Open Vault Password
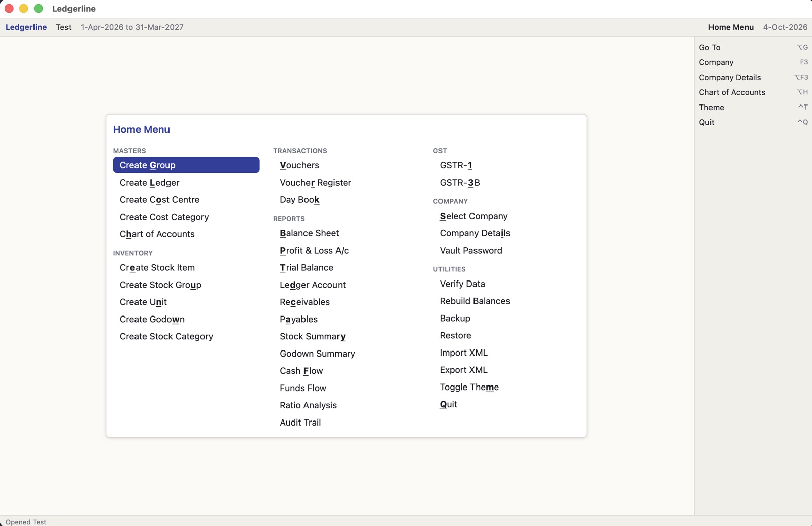This screenshot has width=812, height=526. pos(506,251)
